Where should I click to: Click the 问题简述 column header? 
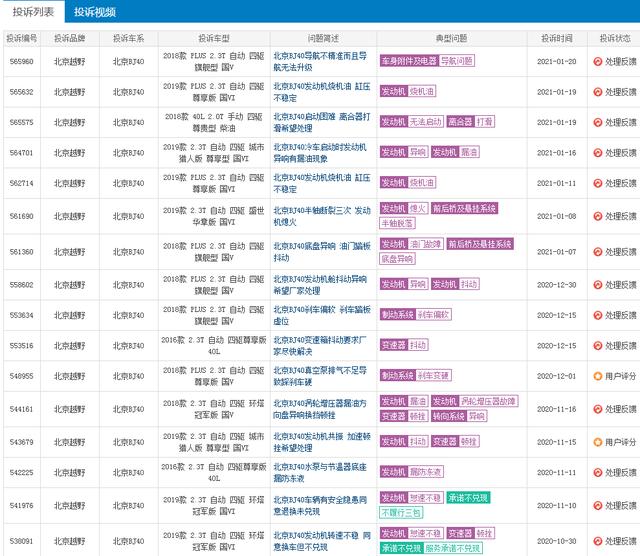click(x=323, y=38)
